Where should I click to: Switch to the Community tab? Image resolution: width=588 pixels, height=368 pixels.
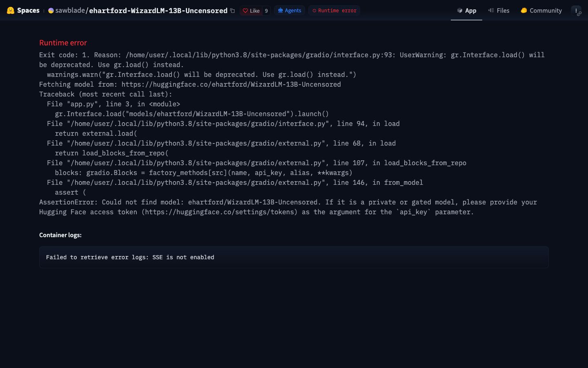tap(541, 11)
